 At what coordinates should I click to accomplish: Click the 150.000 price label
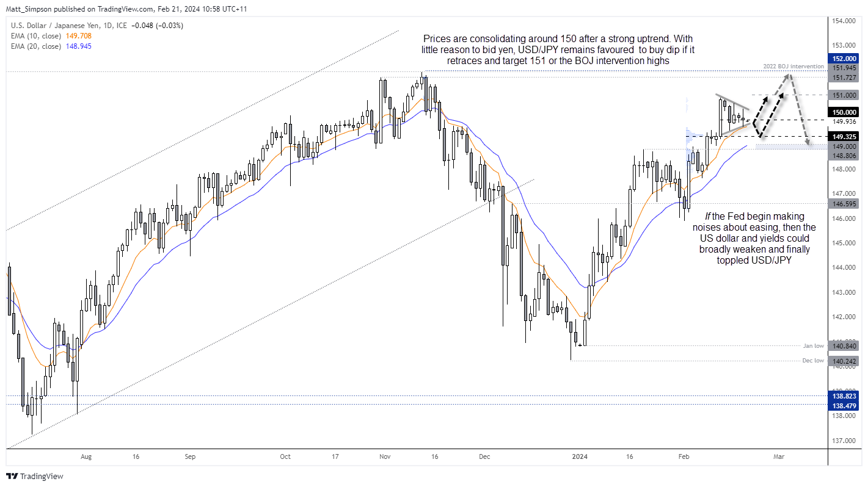coord(844,112)
